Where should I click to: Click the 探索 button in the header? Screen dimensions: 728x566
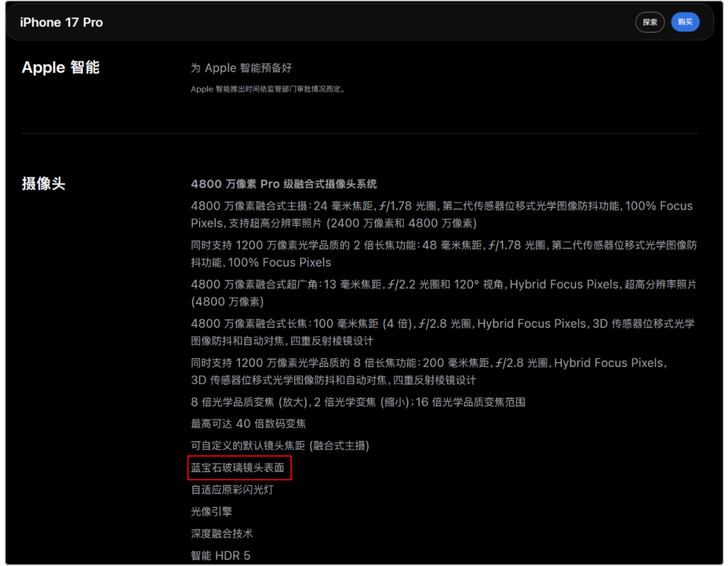pyautogui.click(x=650, y=22)
